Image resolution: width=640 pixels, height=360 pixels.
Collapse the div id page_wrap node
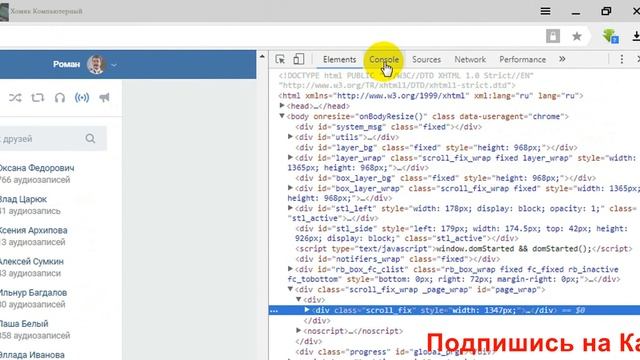click(290, 289)
